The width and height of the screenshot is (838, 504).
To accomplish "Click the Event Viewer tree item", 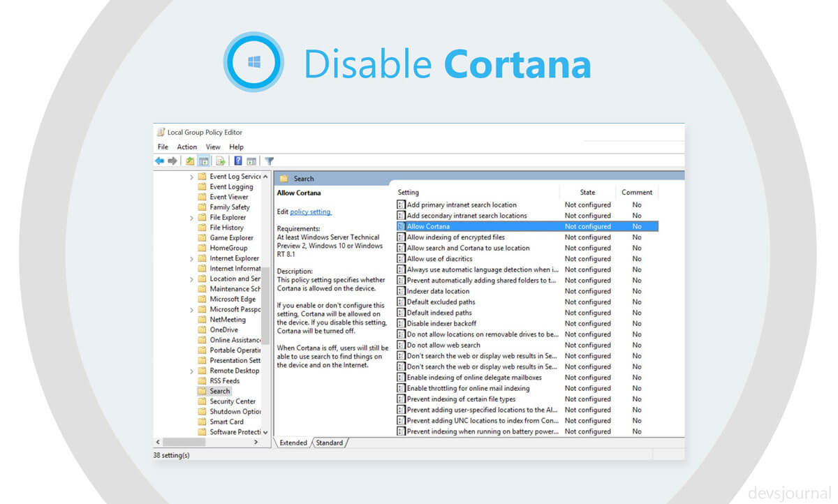I will 228,197.
